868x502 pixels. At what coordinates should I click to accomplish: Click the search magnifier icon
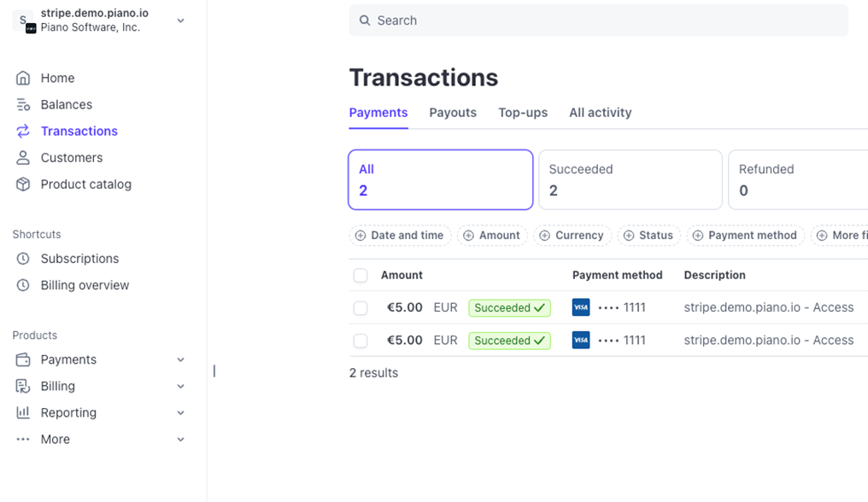364,20
